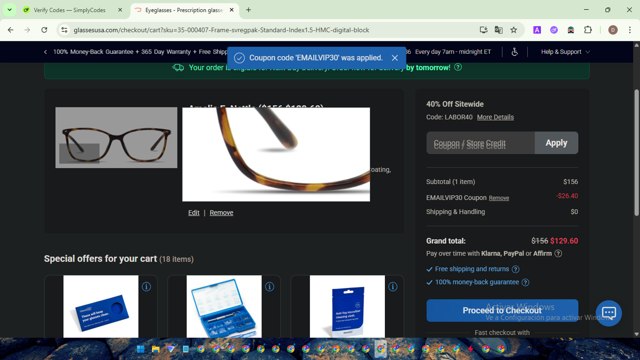Click the install app icon in address bar
Screen dimensions: 640x360
483,30
